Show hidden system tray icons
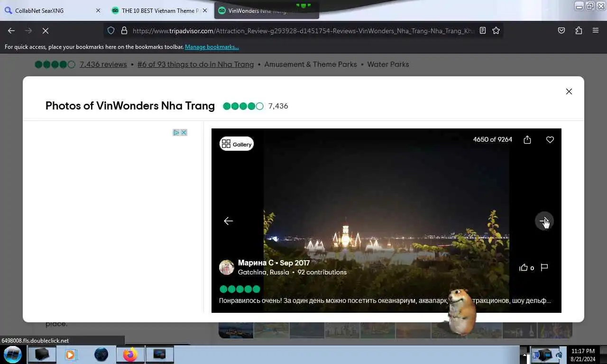 pos(524,355)
